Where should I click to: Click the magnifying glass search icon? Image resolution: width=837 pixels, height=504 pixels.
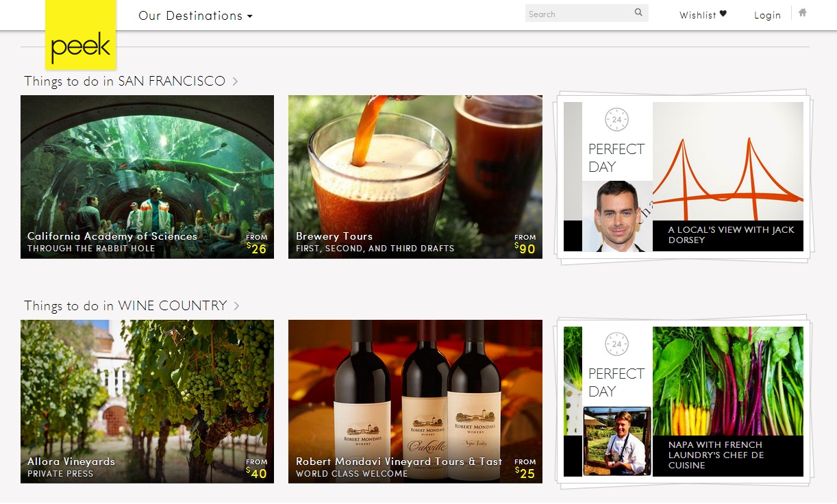[x=638, y=13]
